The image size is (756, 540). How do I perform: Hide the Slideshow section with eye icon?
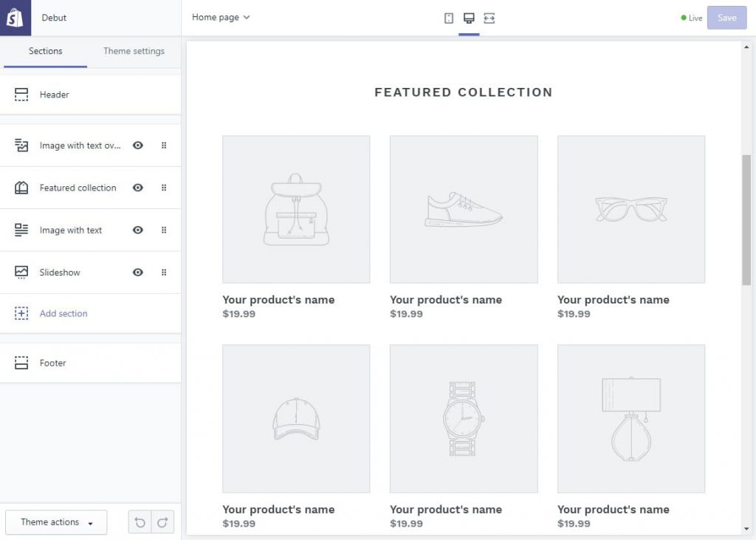(x=138, y=273)
